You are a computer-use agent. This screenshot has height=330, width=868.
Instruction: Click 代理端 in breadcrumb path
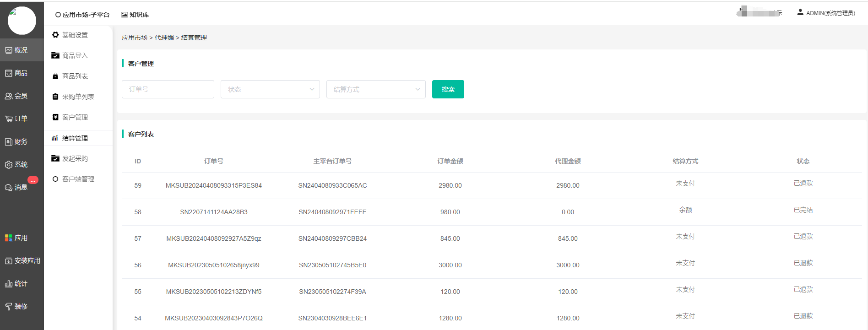pos(164,38)
